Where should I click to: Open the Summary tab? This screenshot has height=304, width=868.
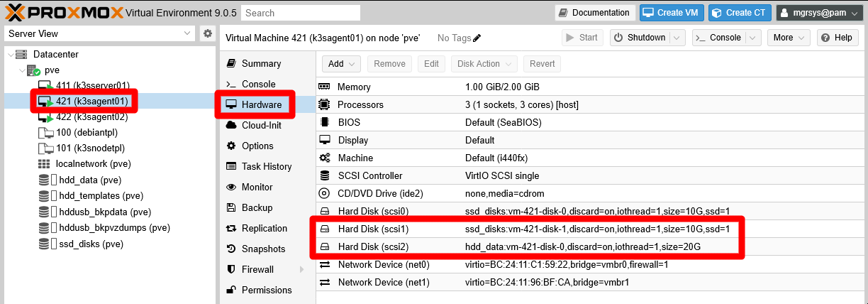click(x=267, y=63)
